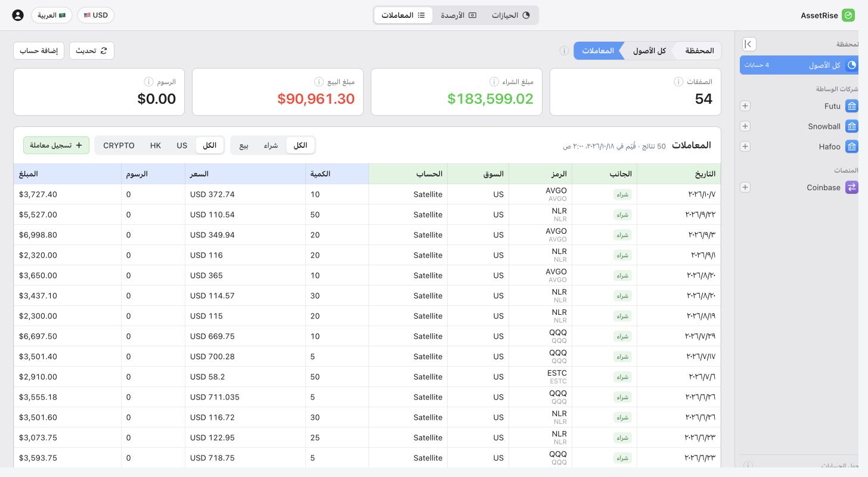This screenshot has width=868, height=477.
Task: Click تسجيل معاملة button
Action: pyautogui.click(x=57, y=145)
